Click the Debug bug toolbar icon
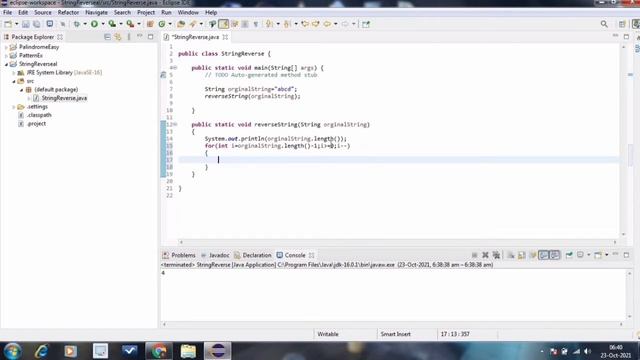This screenshot has width=640, height=360. point(76,24)
